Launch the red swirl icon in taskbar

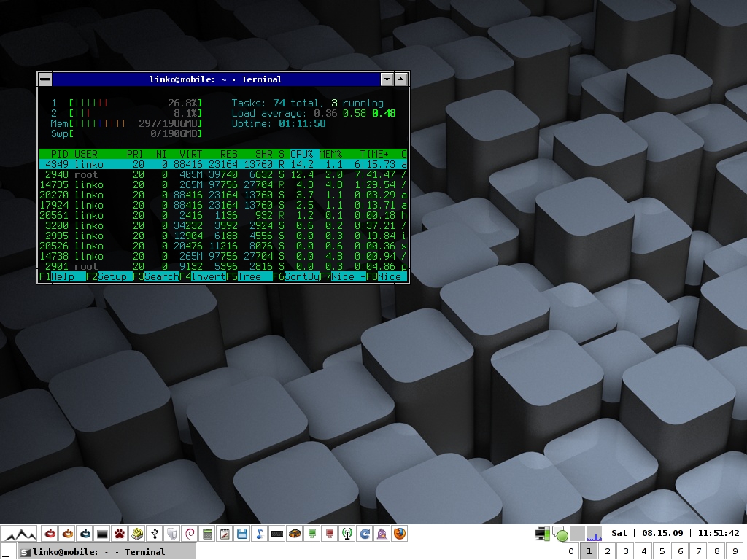tap(50, 534)
